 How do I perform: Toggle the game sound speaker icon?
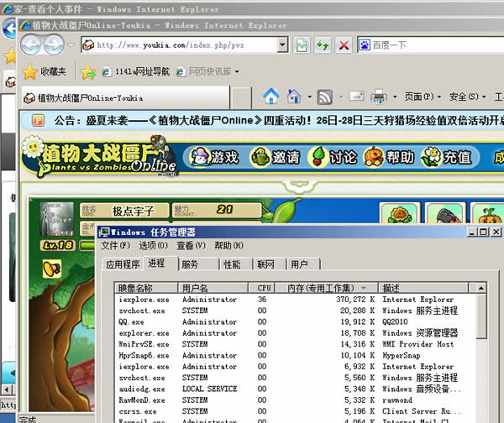52,269
